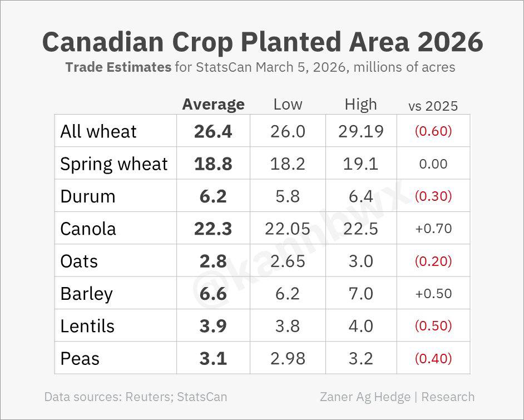Click the "Data sources: Reuters; StatsCan" footer
Image resolution: width=524 pixels, height=420 pixels.
point(136,397)
